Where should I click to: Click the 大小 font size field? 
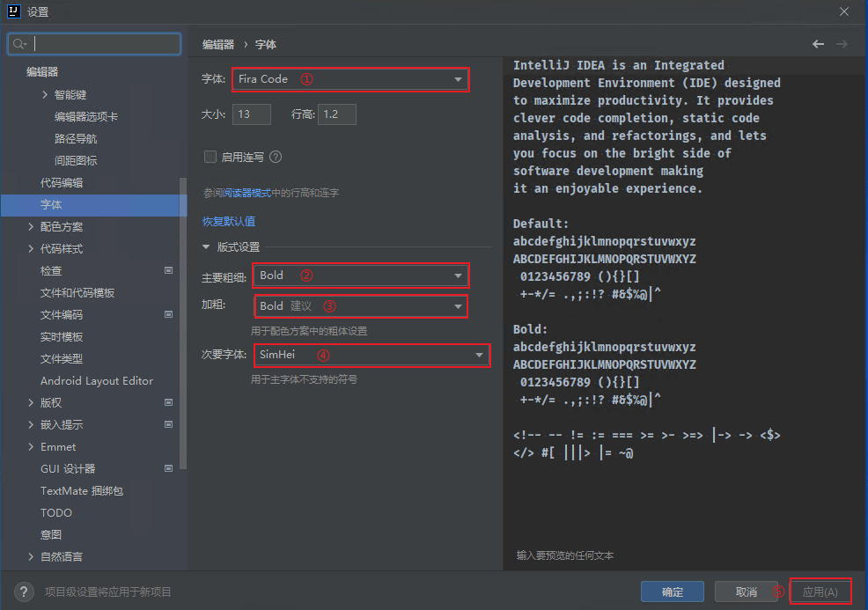tap(251, 114)
